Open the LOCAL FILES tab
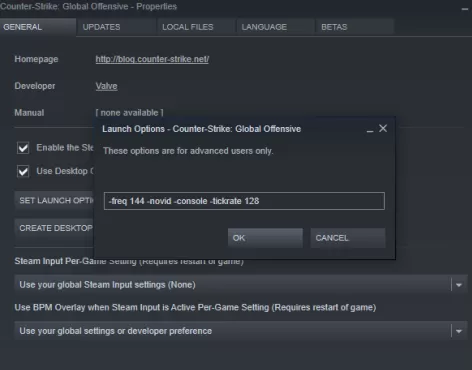472x370 pixels. click(196, 27)
